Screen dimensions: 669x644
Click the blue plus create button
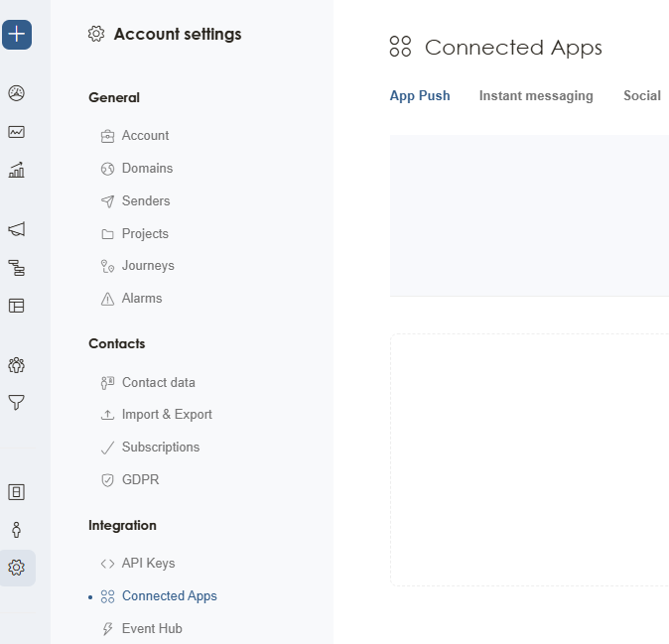[17, 35]
